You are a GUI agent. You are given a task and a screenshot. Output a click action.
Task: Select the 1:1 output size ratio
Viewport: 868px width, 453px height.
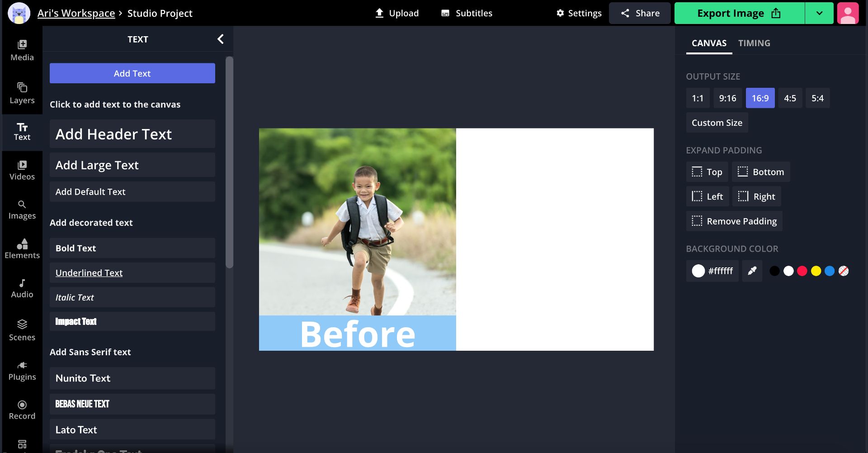[697, 98]
